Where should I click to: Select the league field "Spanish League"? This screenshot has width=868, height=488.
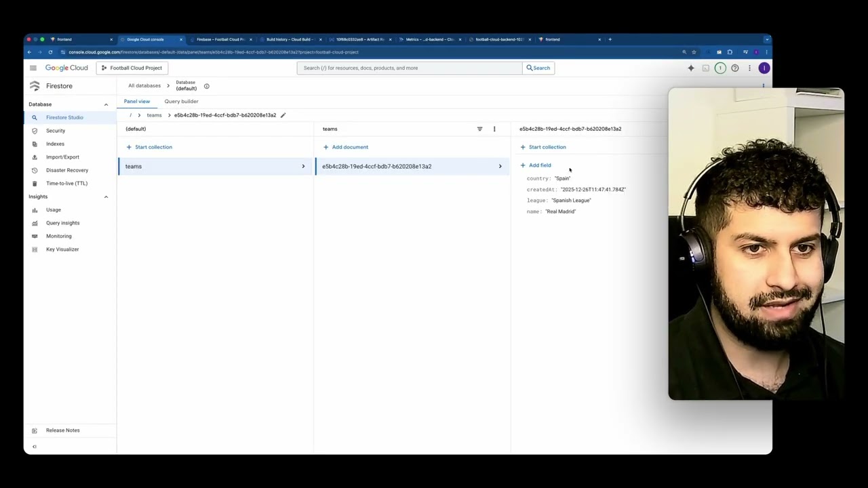[571, 201]
